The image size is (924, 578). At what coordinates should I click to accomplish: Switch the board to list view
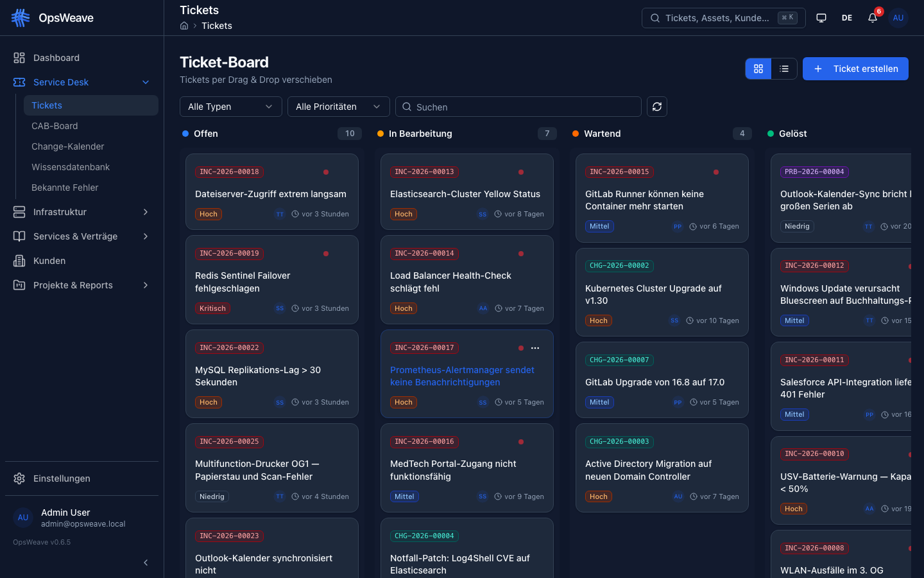pyautogui.click(x=784, y=69)
